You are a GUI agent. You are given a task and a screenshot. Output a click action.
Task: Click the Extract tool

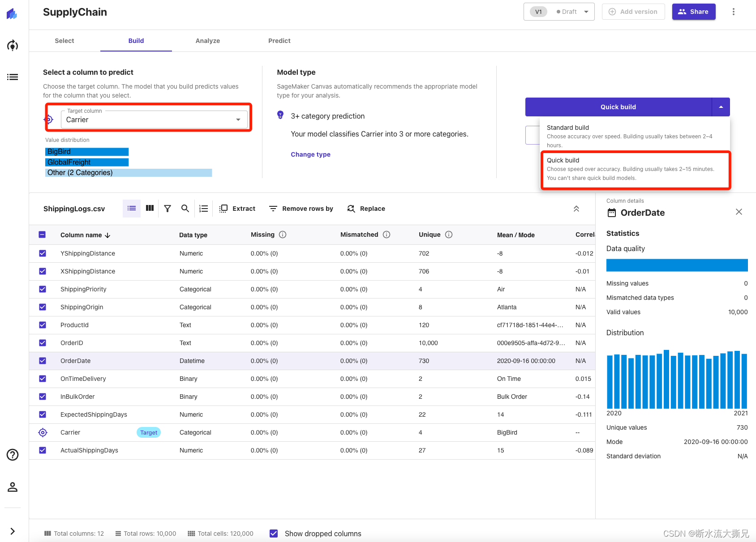pyautogui.click(x=237, y=209)
